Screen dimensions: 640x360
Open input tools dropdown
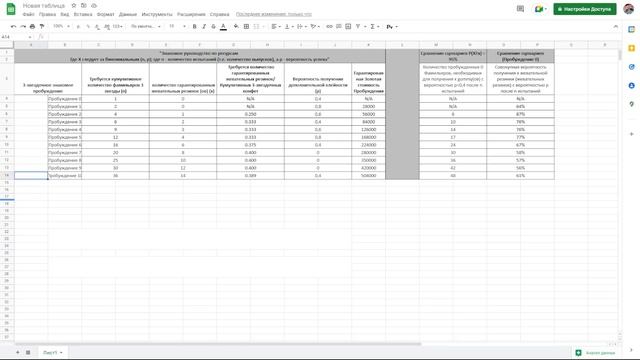[391, 27]
